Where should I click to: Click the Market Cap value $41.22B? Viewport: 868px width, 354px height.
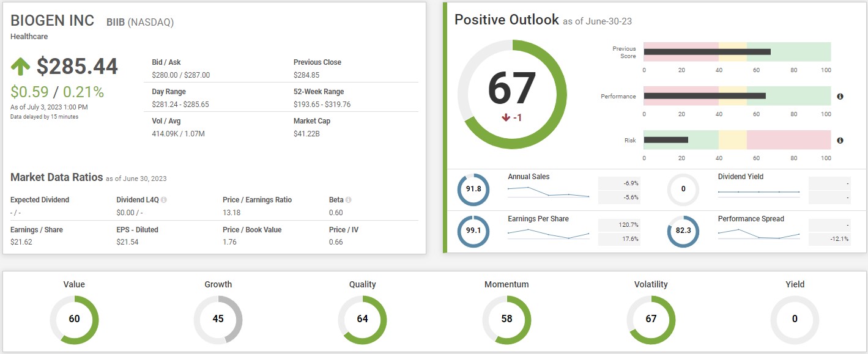pyautogui.click(x=306, y=134)
